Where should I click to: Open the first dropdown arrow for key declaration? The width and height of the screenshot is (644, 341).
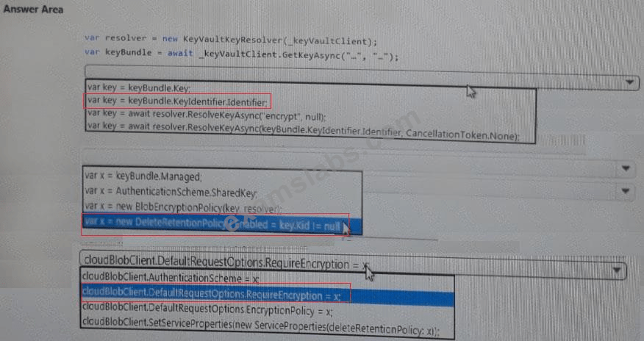click(x=629, y=82)
